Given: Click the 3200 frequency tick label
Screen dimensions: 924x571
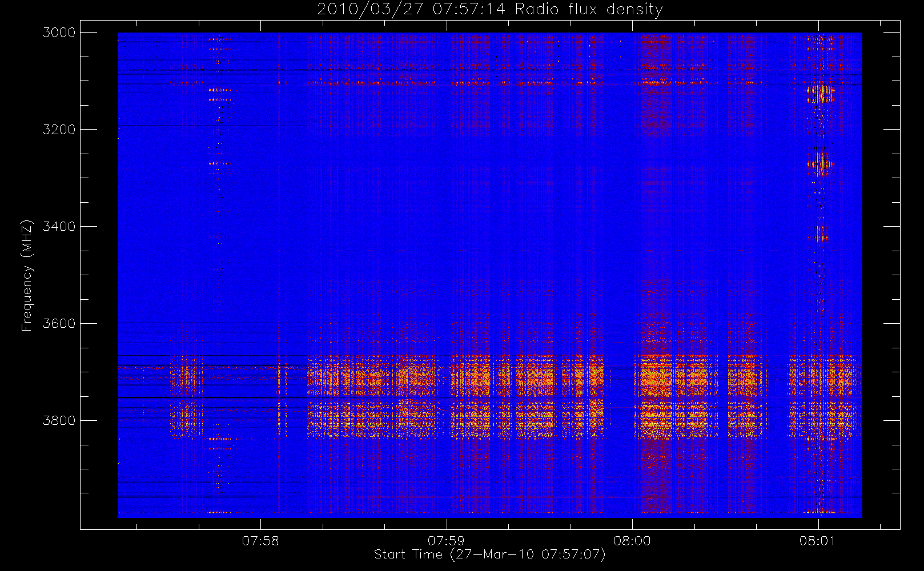Looking at the screenshot, I should tap(59, 130).
